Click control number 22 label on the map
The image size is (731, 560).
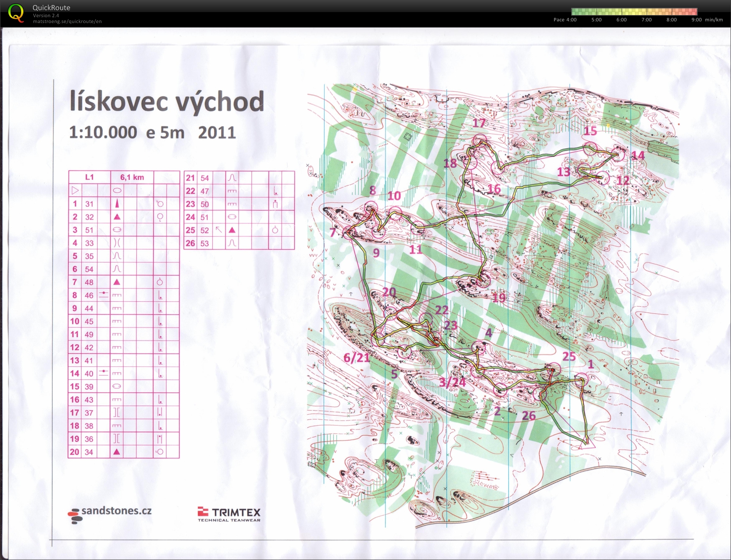441,310
